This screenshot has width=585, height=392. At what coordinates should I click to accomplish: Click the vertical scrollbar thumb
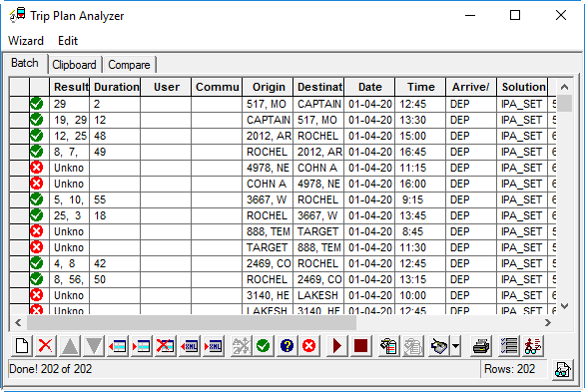[x=565, y=104]
